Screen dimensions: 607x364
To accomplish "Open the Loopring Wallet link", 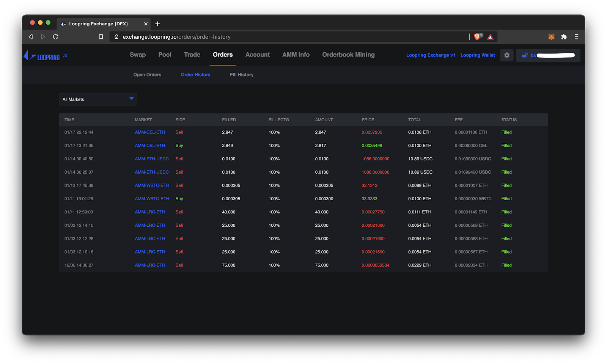I will coord(477,55).
